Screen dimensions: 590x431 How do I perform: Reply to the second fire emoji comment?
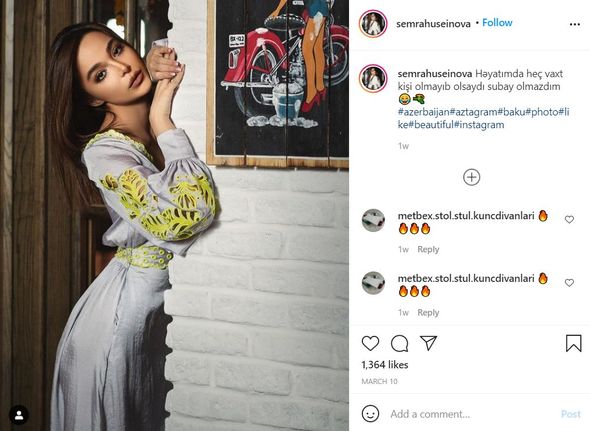pos(428,312)
